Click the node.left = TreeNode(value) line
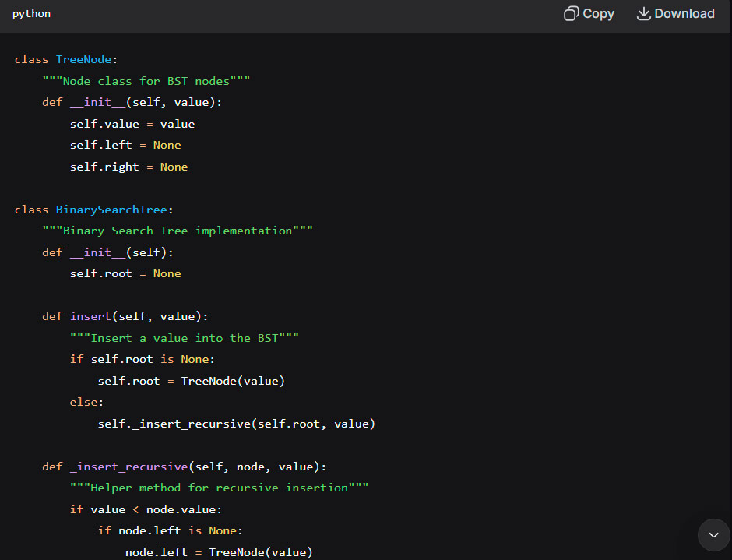The width and height of the screenshot is (732, 560). (219, 552)
